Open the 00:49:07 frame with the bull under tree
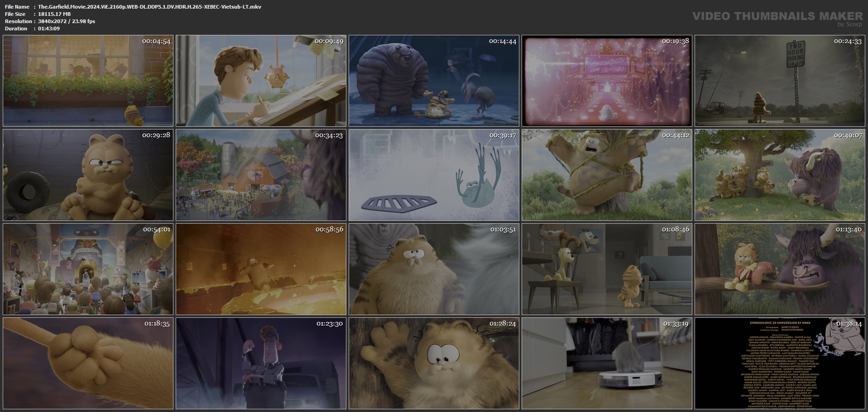The height and width of the screenshot is (412, 868). (780, 175)
